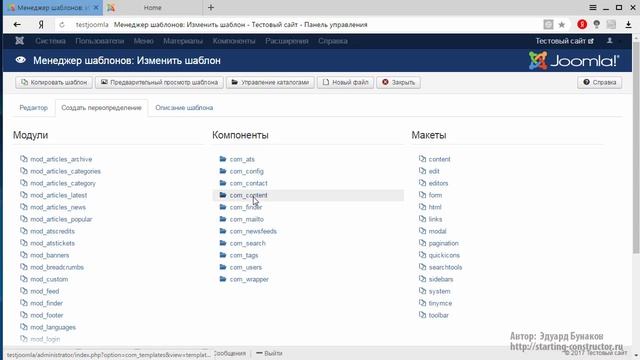Open a new browser tab with the plus icon
The height and width of the screenshot is (360, 640).
211,7
